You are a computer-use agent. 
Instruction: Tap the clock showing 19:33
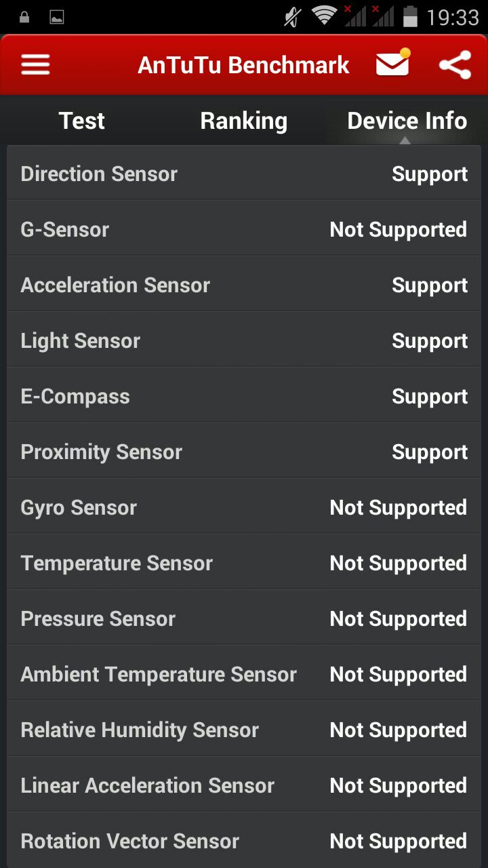coord(452,17)
